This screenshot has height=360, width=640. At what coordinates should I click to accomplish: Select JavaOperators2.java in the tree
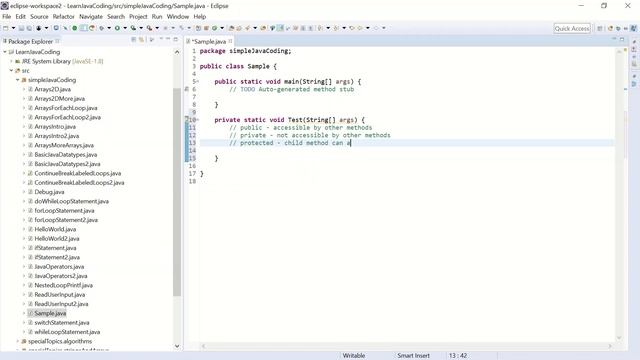coord(61,276)
